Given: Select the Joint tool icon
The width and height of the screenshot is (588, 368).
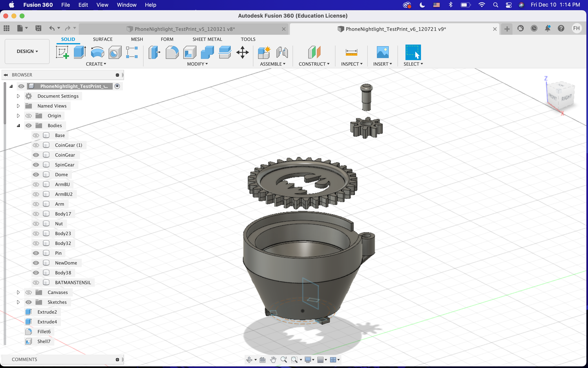Looking at the screenshot, I should coord(282,52).
